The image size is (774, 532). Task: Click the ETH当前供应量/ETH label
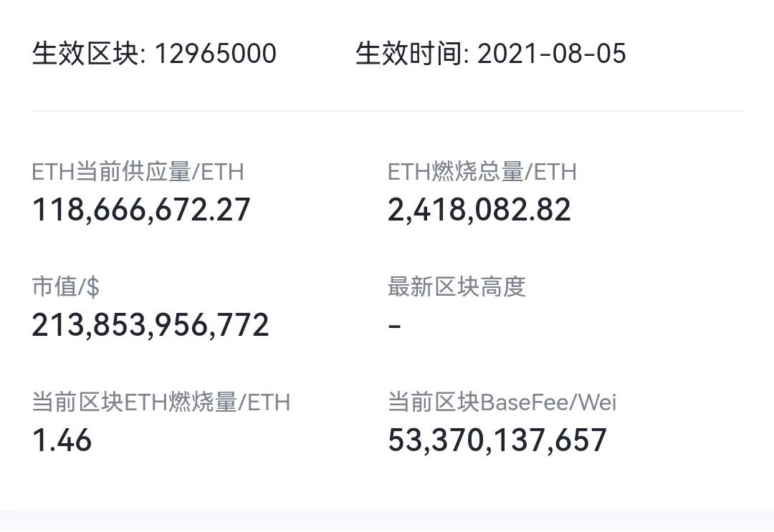(x=138, y=172)
